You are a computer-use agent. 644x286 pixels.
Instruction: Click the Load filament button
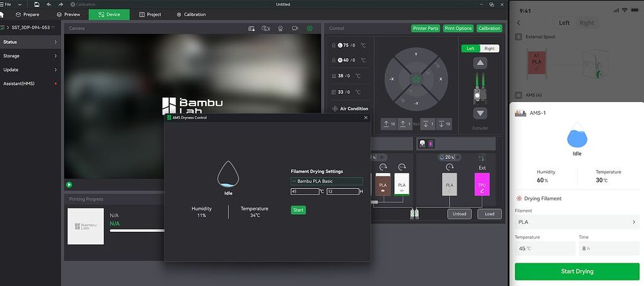(x=489, y=214)
